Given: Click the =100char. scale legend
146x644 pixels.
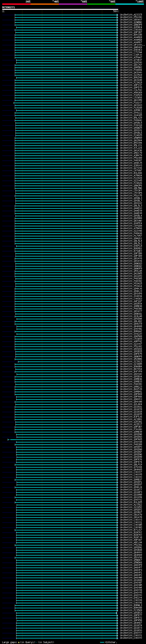Looking at the screenshot, I should pos(109,642).
